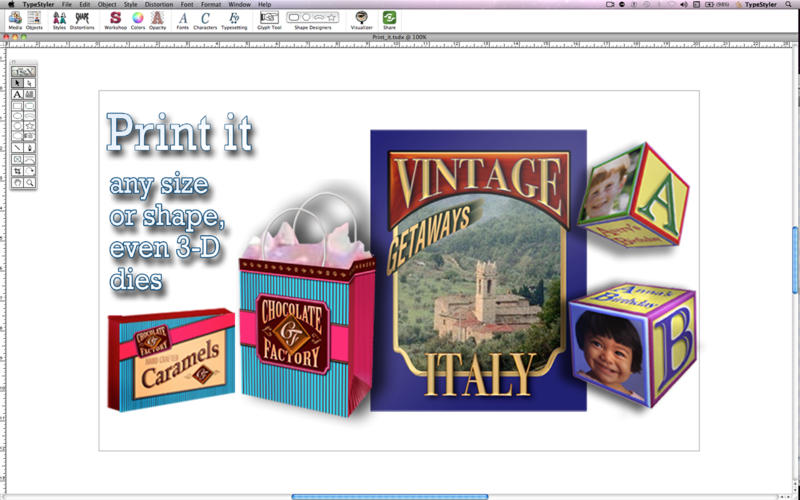Launch the Glyph Tool
The width and height of the screenshot is (800, 500).
(x=269, y=18)
